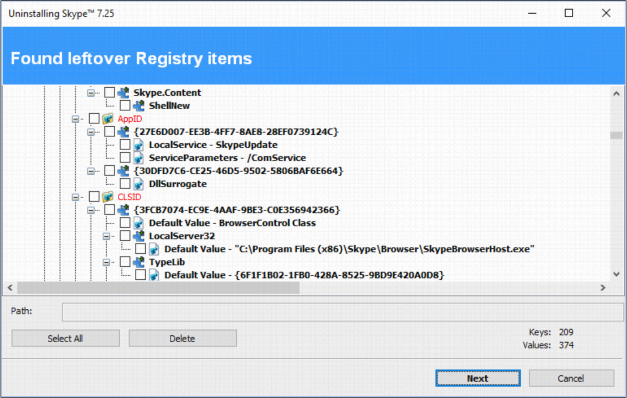Tick the CLSID checkbox
The image size is (627, 398).
pyautogui.click(x=94, y=196)
